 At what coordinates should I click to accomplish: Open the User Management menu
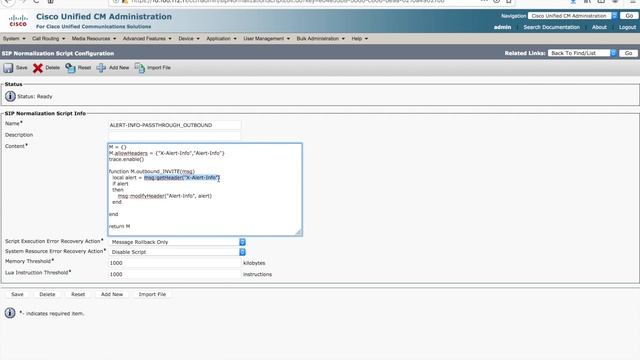267,38
